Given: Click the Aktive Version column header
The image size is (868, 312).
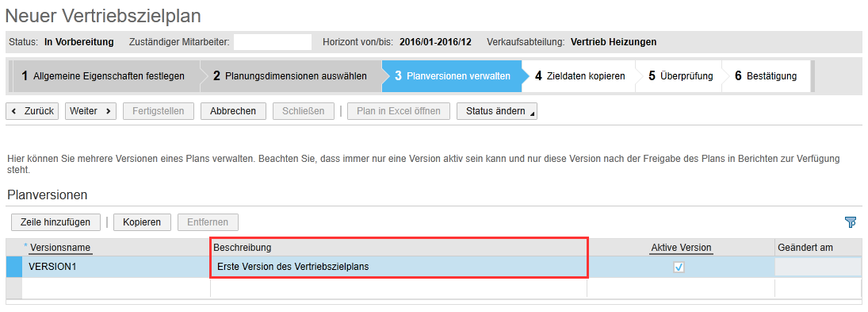Looking at the screenshot, I should [681, 247].
